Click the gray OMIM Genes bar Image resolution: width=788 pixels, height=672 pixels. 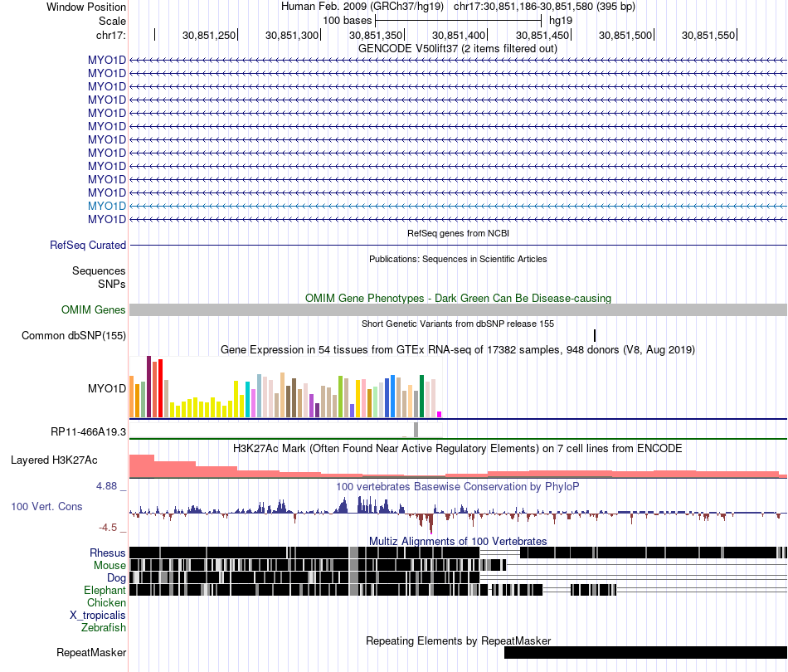458,310
